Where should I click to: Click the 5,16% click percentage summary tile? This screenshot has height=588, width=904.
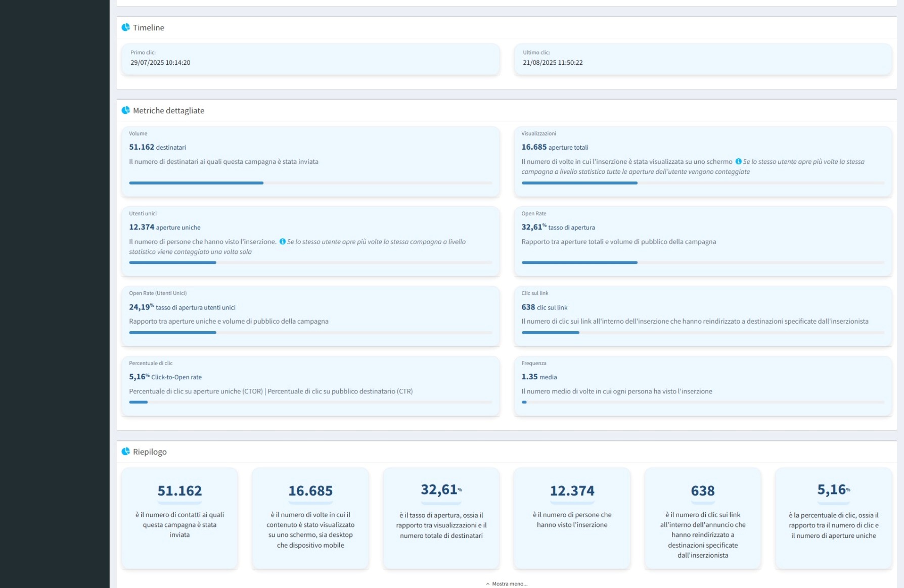833,517
